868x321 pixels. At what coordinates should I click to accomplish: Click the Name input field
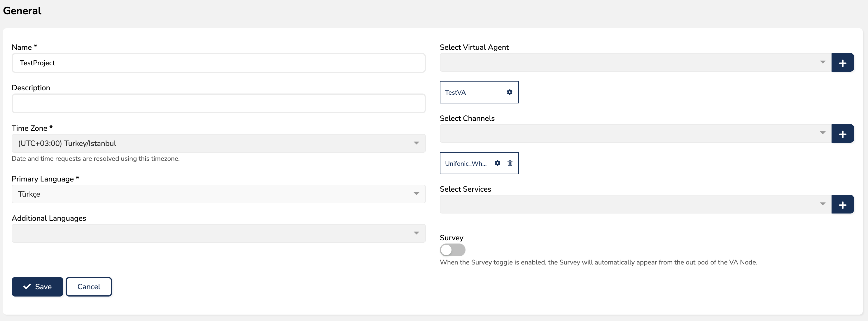point(218,63)
